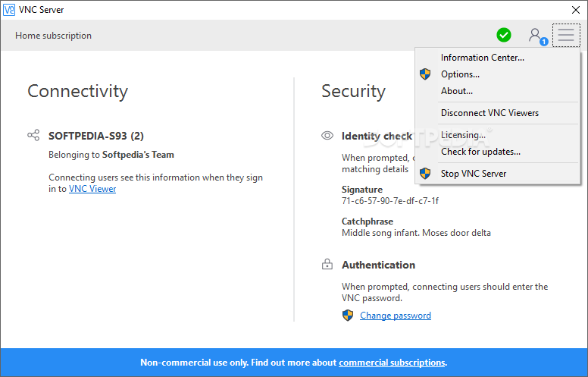Viewport: 588px width, 377px height.
Task: Select Stop VNC Server menu item
Action: pyautogui.click(x=497, y=174)
